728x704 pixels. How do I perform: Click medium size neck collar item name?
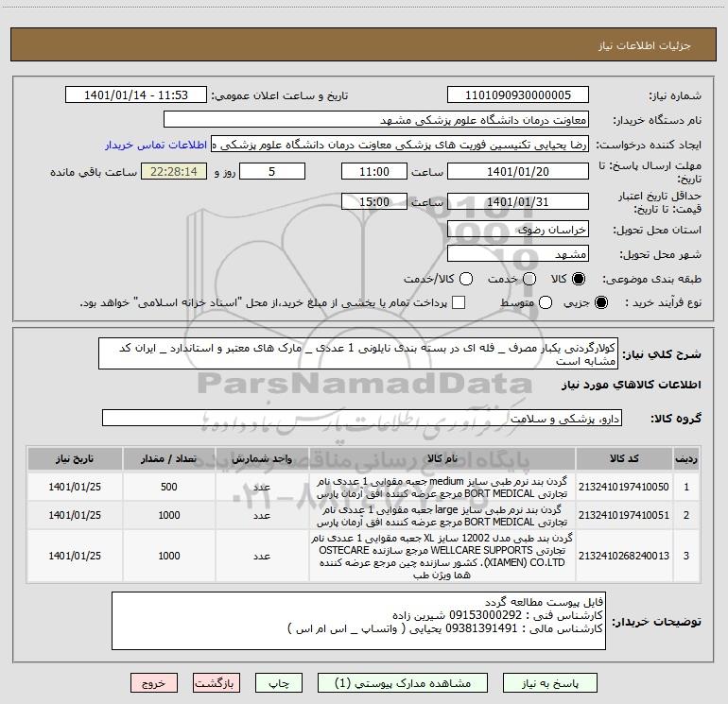442,488
